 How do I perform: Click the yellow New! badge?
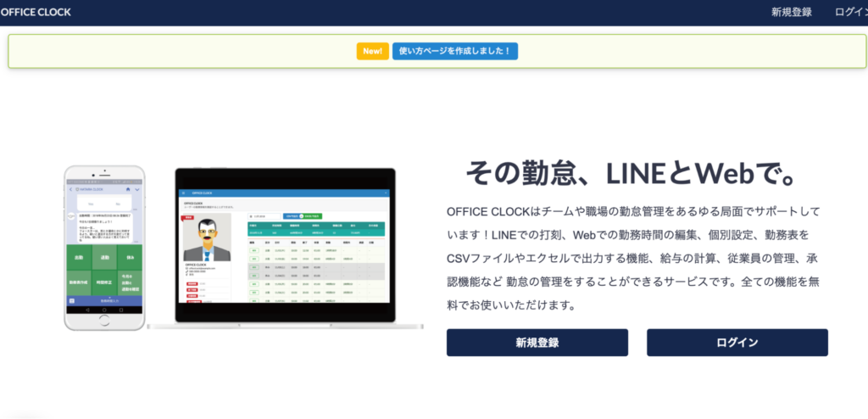(x=372, y=51)
